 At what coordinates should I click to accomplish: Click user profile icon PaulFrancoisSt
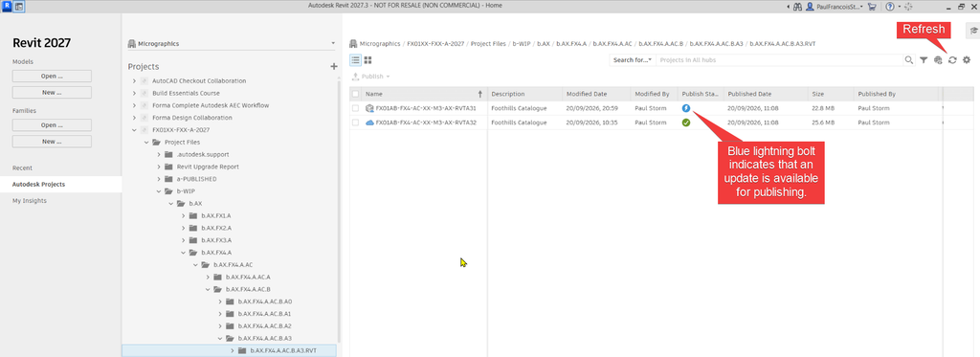[x=810, y=7]
